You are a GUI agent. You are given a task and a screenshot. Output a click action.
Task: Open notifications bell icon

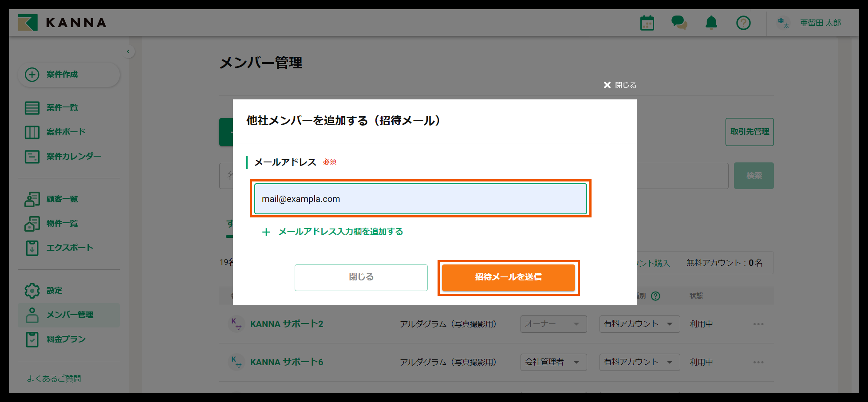click(x=711, y=23)
